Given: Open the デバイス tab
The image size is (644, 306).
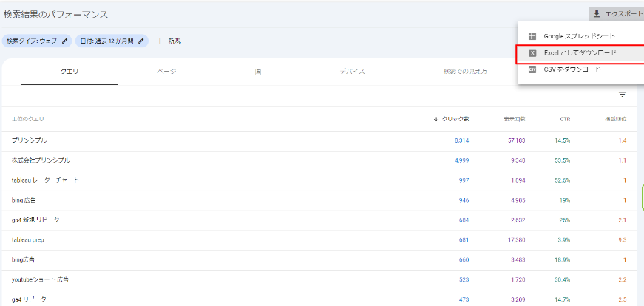Looking at the screenshot, I should coord(352,72).
